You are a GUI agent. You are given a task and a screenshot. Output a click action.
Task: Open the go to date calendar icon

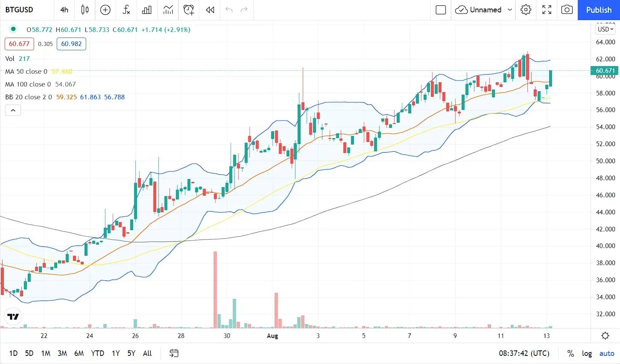tap(174, 353)
